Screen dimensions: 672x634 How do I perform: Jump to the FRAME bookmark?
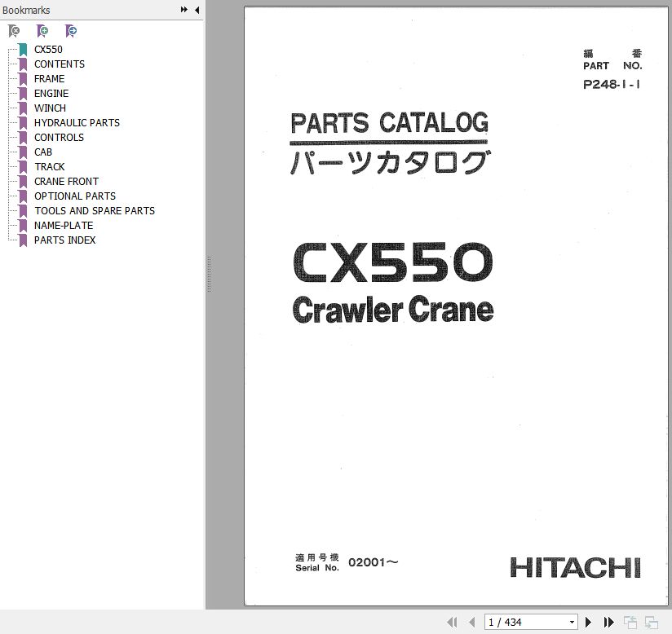click(x=49, y=79)
